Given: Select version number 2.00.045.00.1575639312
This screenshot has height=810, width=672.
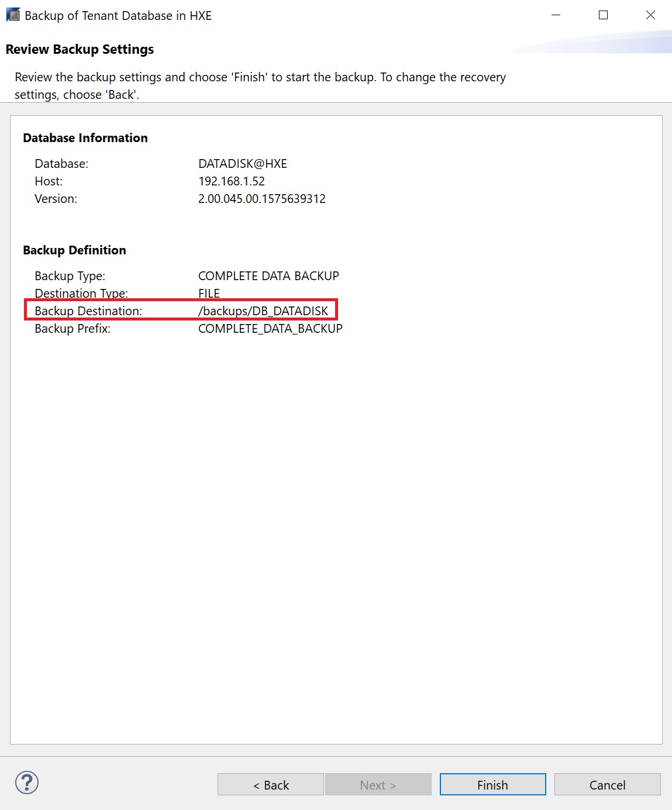Looking at the screenshot, I should 262,199.
